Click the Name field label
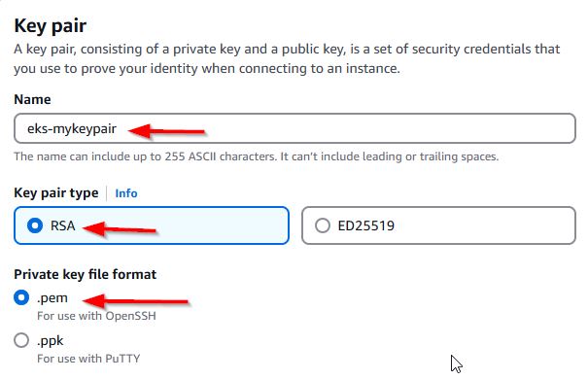Screen dimensions: 588x380 pyautogui.click(x=32, y=99)
